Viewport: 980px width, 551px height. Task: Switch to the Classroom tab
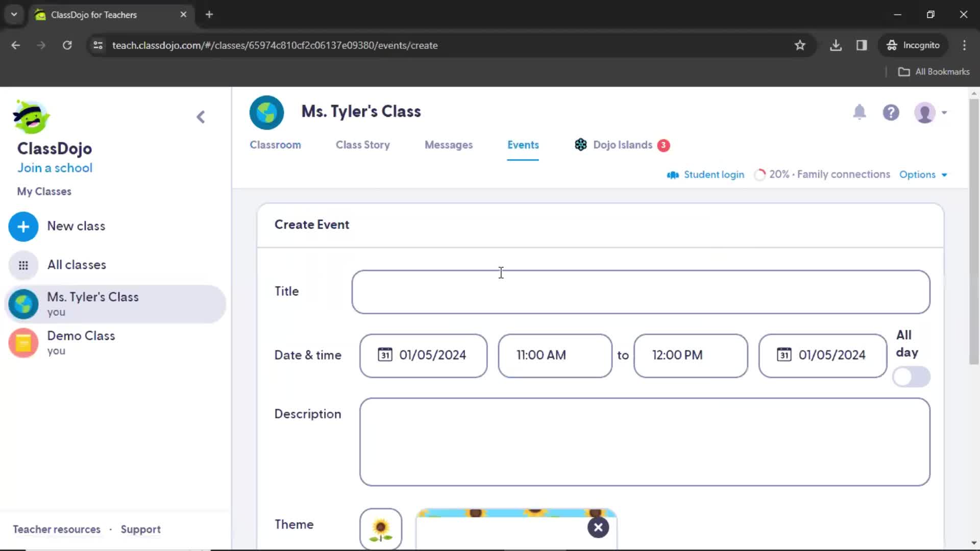[275, 145]
